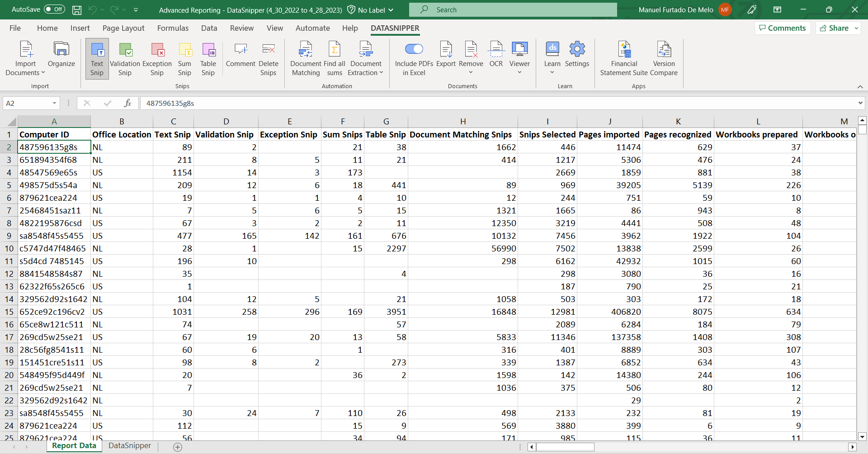Select the Text Snip tool
This screenshot has height=454, width=868.
point(97,59)
